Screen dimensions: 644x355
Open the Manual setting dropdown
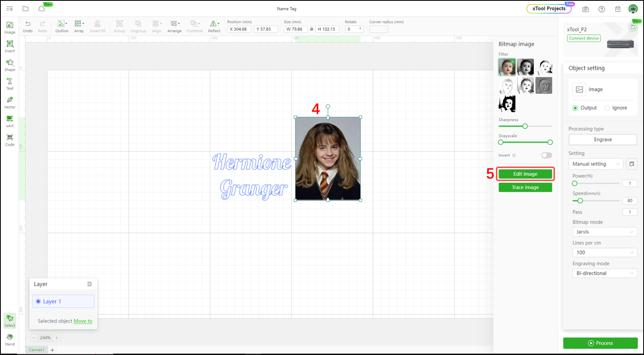[596, 164]
